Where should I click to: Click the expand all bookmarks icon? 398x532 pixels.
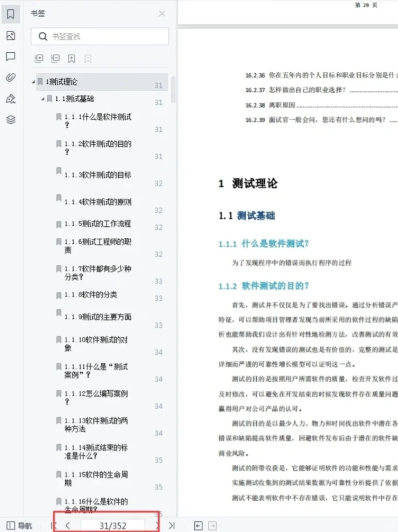point(38,59)
